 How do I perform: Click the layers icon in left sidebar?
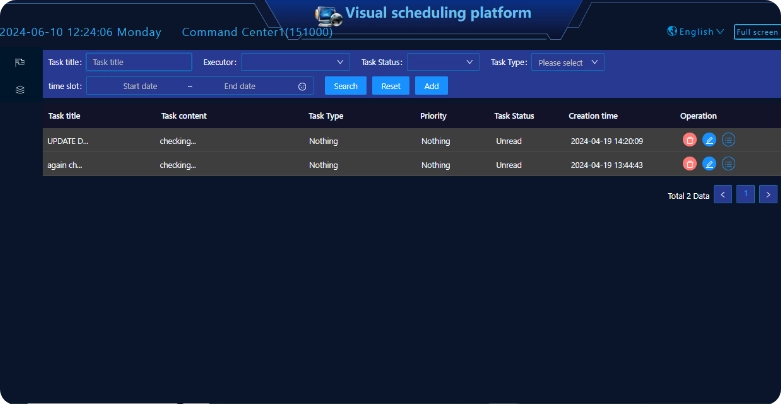pos(20,90)
